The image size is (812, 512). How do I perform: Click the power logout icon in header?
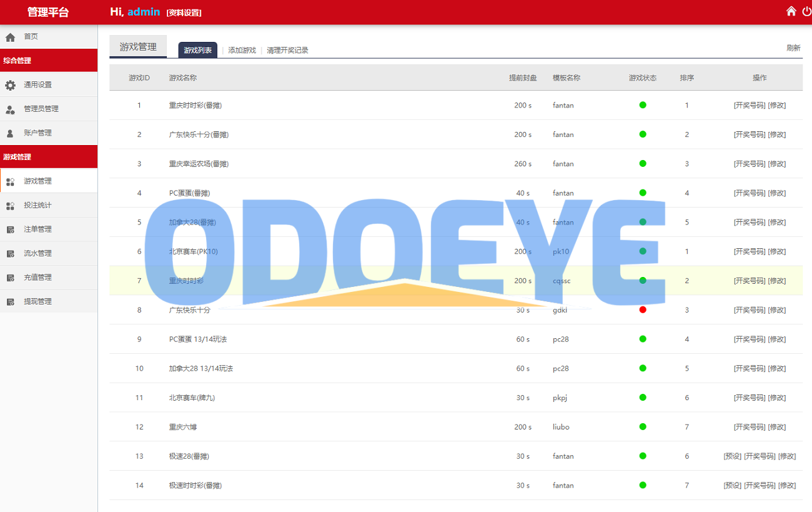(x=807, y=11)
